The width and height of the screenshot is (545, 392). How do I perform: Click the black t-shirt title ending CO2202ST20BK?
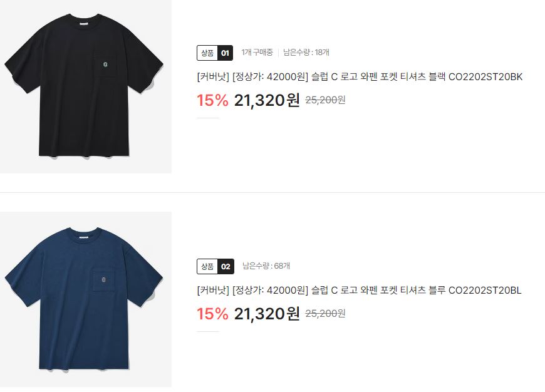click(x=360, y=77)
